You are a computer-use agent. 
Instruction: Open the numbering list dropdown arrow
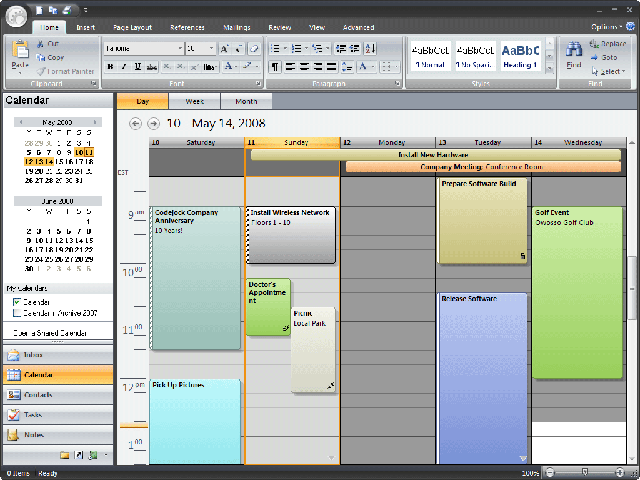pyautogui.click(x=306, y=49)
